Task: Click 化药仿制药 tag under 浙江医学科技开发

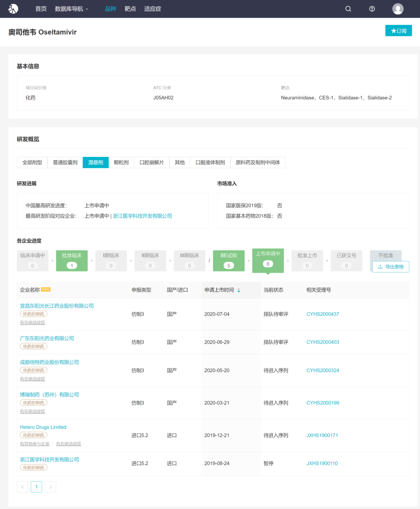Action: point(33,468)
